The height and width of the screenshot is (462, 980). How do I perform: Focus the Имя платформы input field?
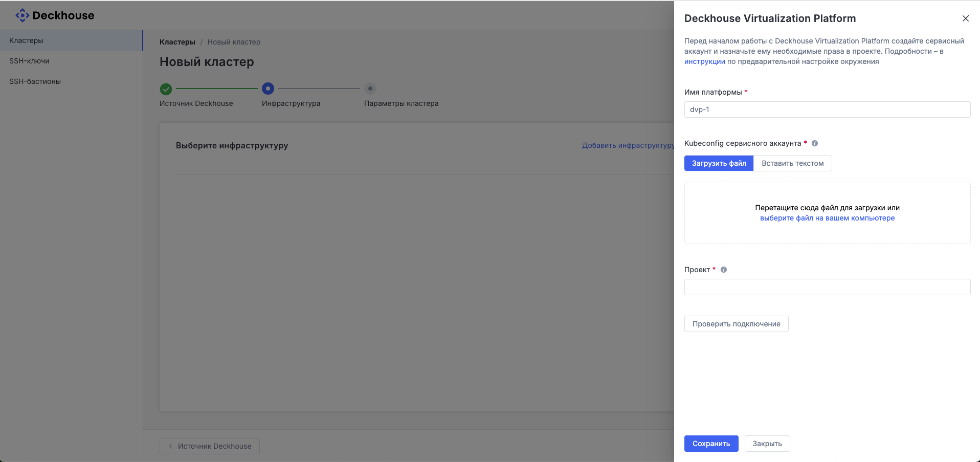pos(828,109)
